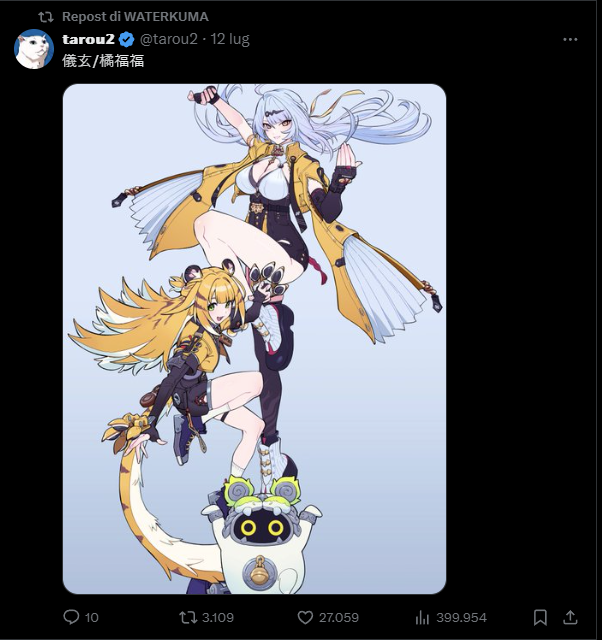Open the post via the 12 lug timestamp

(x=230, y=39)
